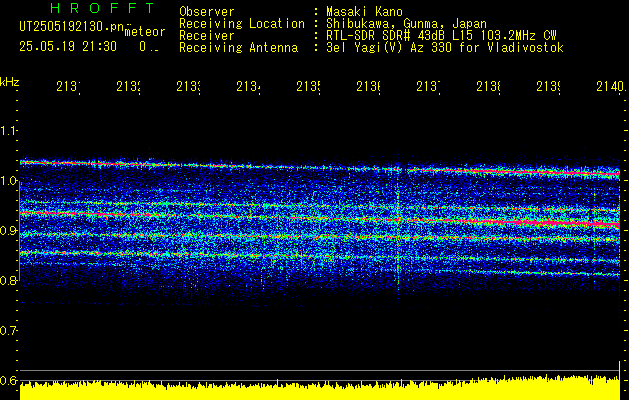
Task: Click the 2139 time marker
Action: tap(549, 87)
